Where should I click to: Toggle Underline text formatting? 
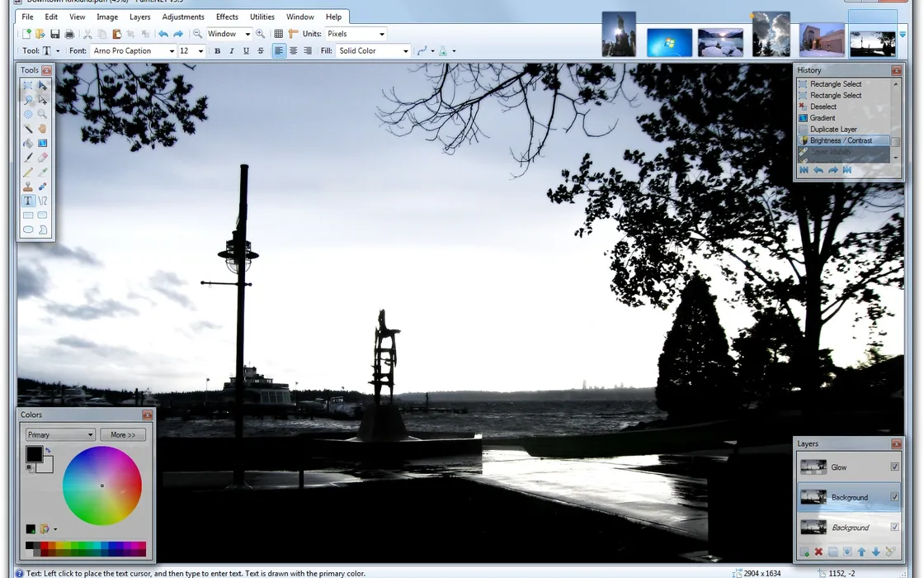(247, 50)
